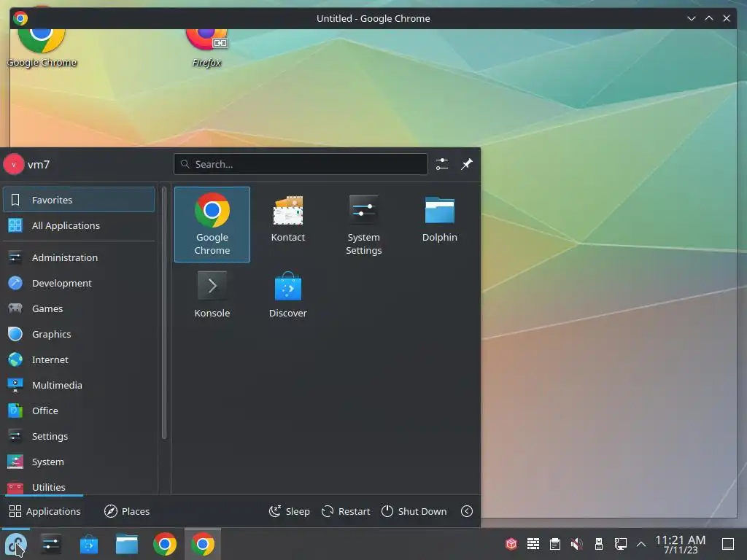Viewport: 747px width, 560px height.
Task: Open the launcher configure options icon
Action: tap(441, 164)
